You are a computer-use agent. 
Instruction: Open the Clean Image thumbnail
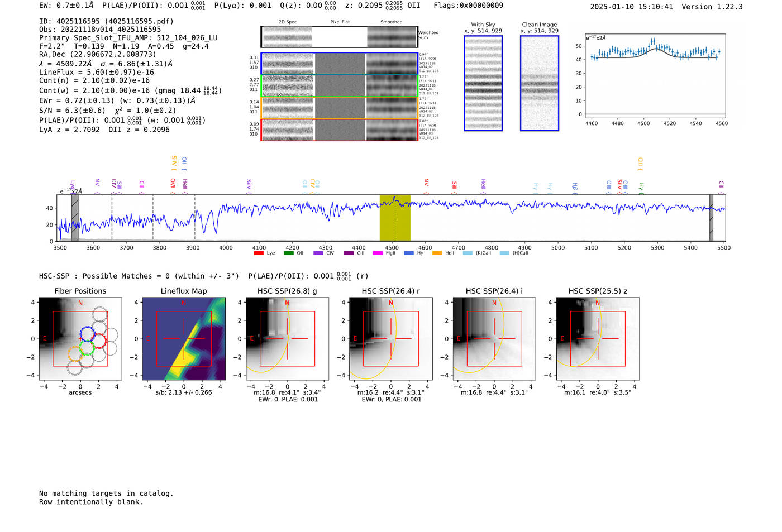540,83
